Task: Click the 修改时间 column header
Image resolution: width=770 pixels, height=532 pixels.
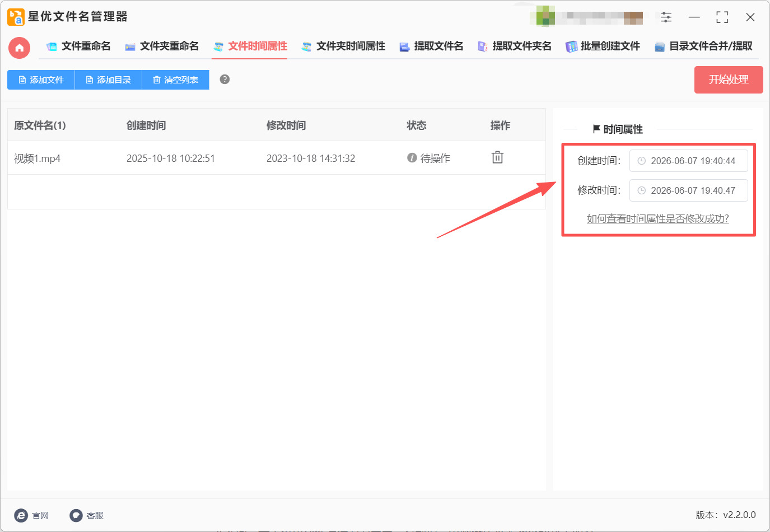Action: (x=286, y=125)
